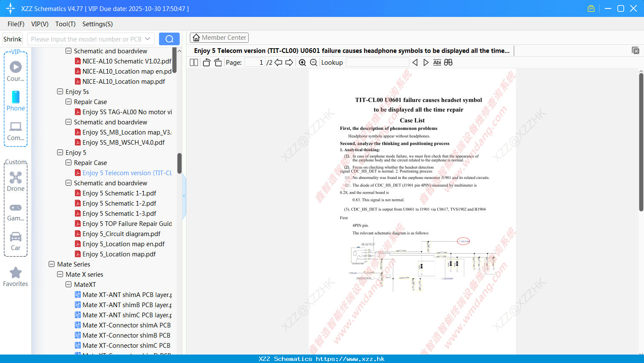Image resolution: width=644 pixels, height=363 pixels.
Task: Find previous lookup result
Action: pos(415,62)
